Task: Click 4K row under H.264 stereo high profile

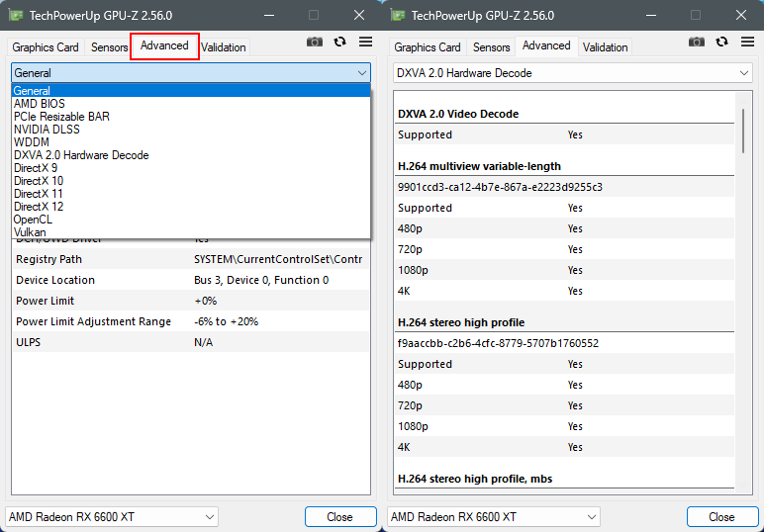Action: pos(564,447)
